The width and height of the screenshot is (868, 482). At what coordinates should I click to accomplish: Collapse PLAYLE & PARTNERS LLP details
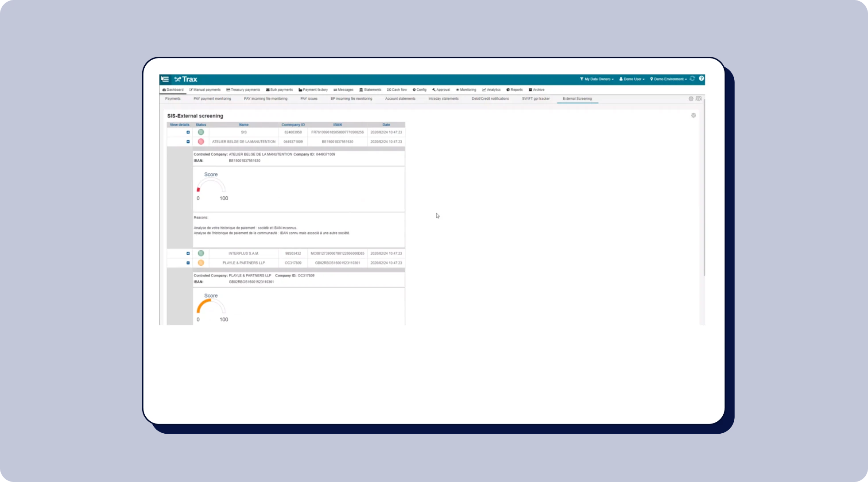click(x=188, y=263)
